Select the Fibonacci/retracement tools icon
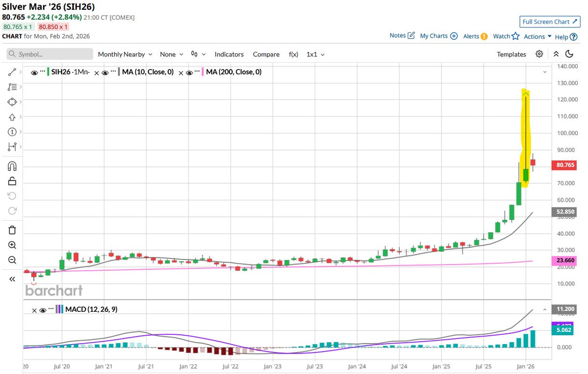This screenshot has height=374, width=588. pos(12,87)
